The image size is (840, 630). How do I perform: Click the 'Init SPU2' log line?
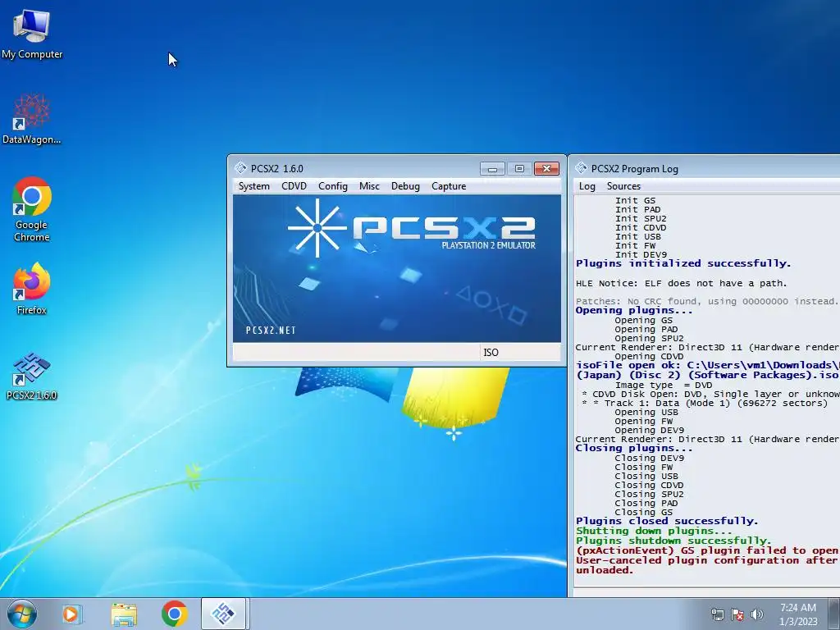pyautogui.click(x=641, y=218)
